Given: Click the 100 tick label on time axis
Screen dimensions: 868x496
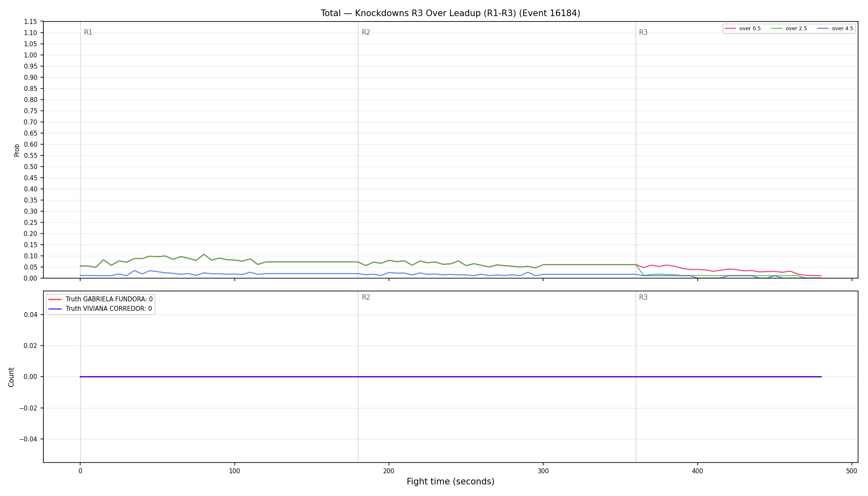Looking at the screenshot, I should (234, 471).
